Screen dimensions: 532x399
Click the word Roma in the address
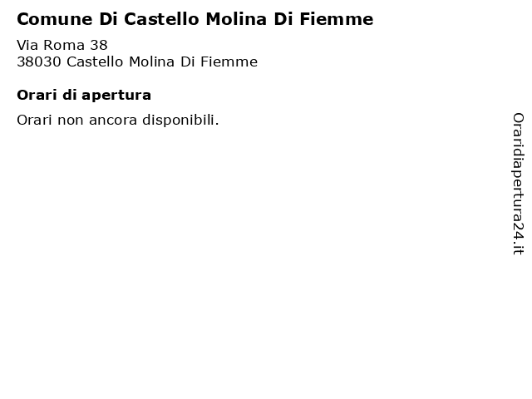click(x=64, y=45)
